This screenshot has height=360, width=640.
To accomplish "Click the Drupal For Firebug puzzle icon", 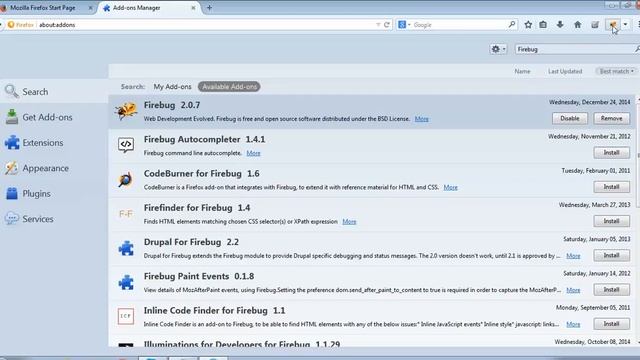I will pyautogui.click(x=126, y=248).
